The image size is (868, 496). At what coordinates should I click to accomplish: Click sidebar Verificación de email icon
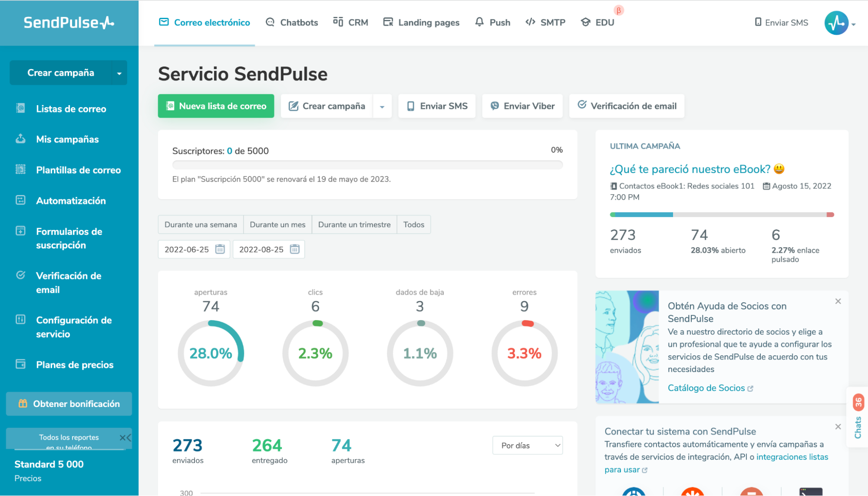pyautogui.click(x=20, y=275)
